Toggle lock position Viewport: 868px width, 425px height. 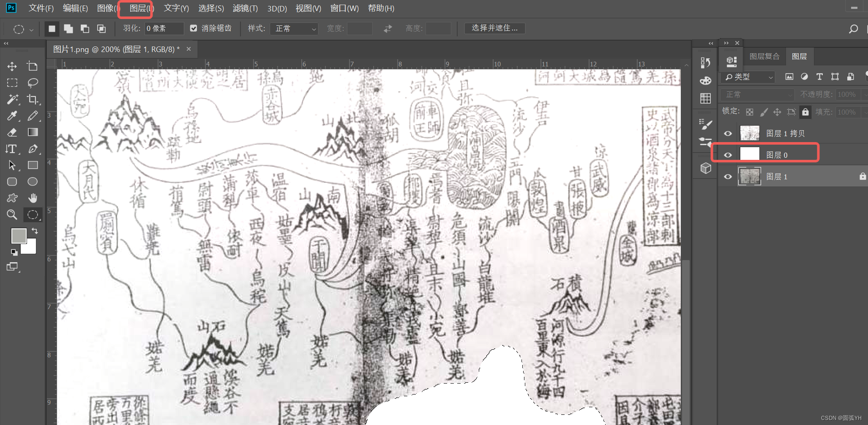pyautogui.click(x=777, y=112)
